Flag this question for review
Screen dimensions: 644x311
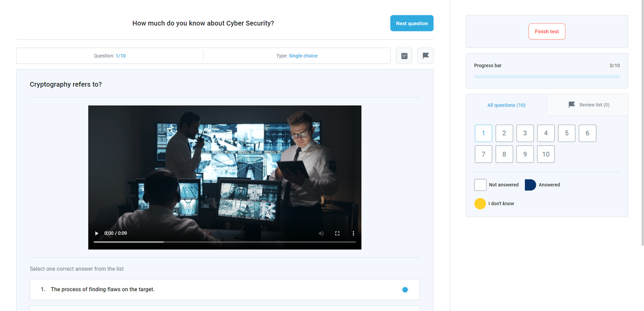tap(425, 56)
